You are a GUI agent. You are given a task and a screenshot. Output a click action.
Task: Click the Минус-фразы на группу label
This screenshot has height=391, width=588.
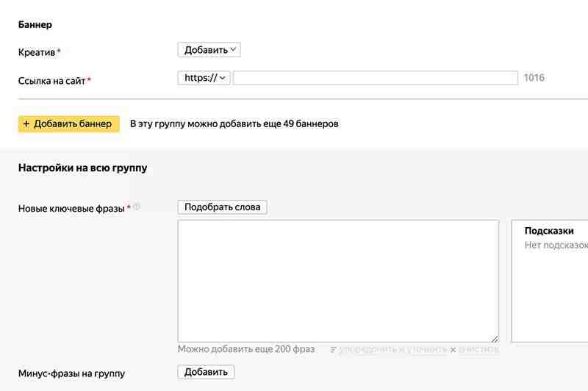click(71, 373)
